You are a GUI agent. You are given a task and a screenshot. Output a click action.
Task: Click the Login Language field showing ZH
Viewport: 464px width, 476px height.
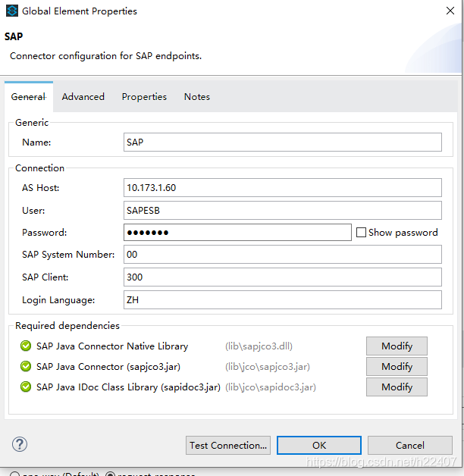282,300
